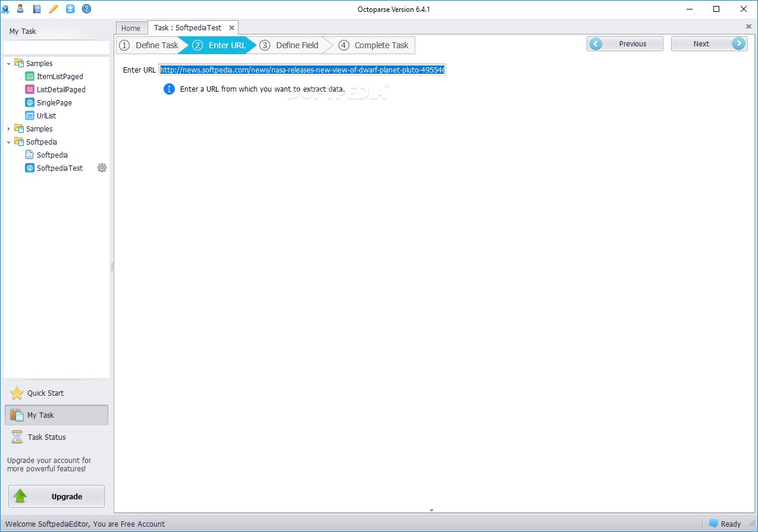Select SoftpediaTest in the tree
The width and height of the screenshot is (758, 532).
click(x=60, y=168)
